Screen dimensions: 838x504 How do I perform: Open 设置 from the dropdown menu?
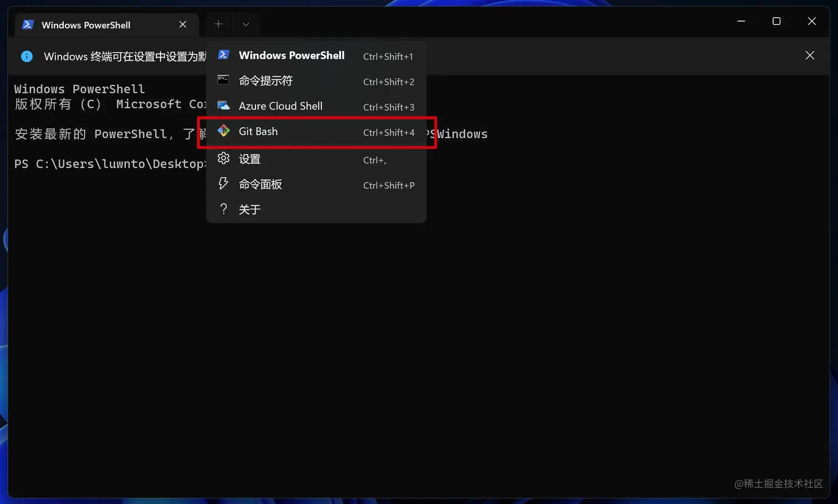316,160
